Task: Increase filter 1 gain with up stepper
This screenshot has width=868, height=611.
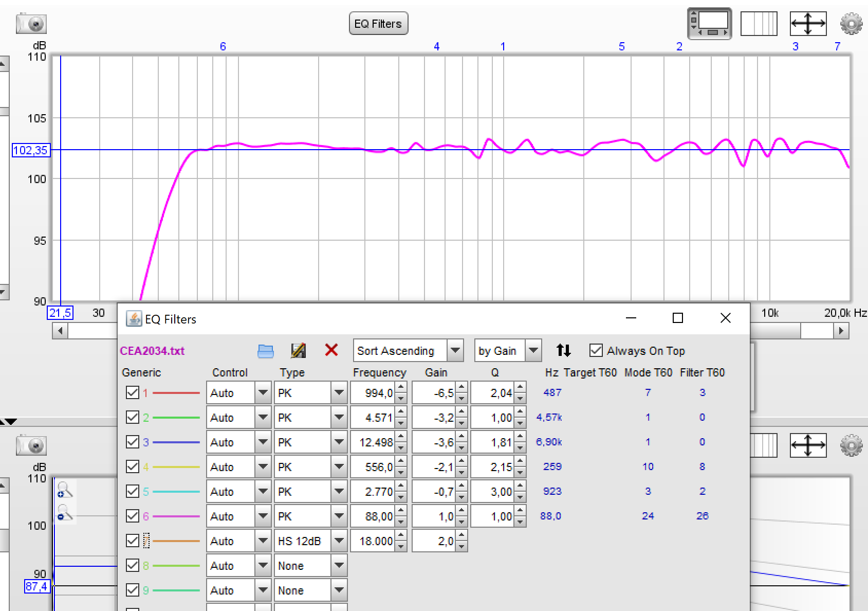Action: (x=461, y=387)
